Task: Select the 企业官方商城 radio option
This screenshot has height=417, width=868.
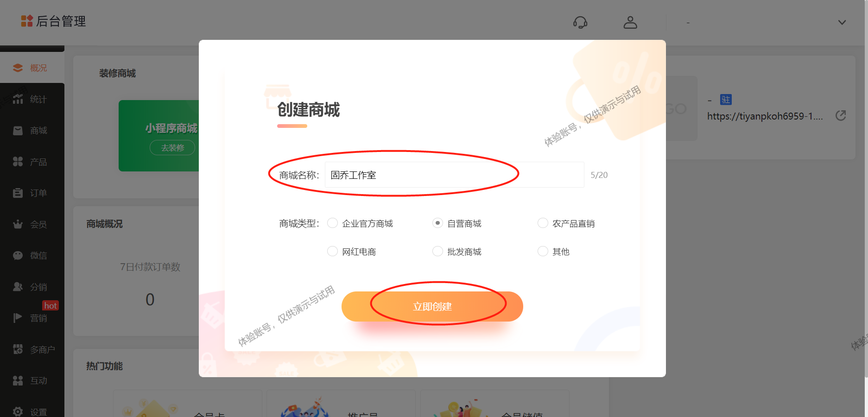Action: 332,223
